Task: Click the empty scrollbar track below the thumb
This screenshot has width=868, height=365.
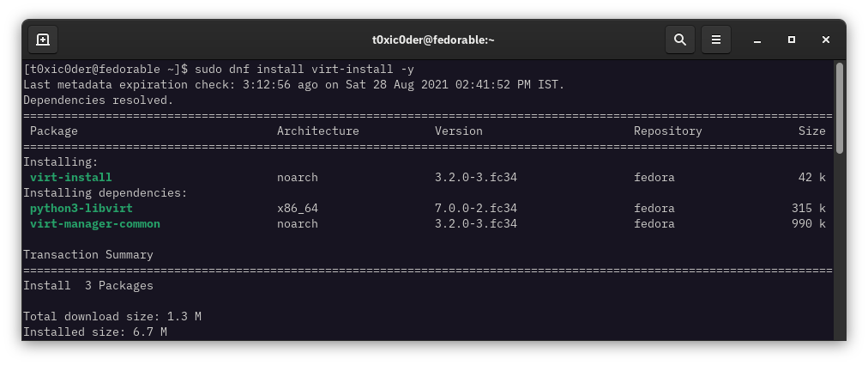Action: click(x=839, y=246)
